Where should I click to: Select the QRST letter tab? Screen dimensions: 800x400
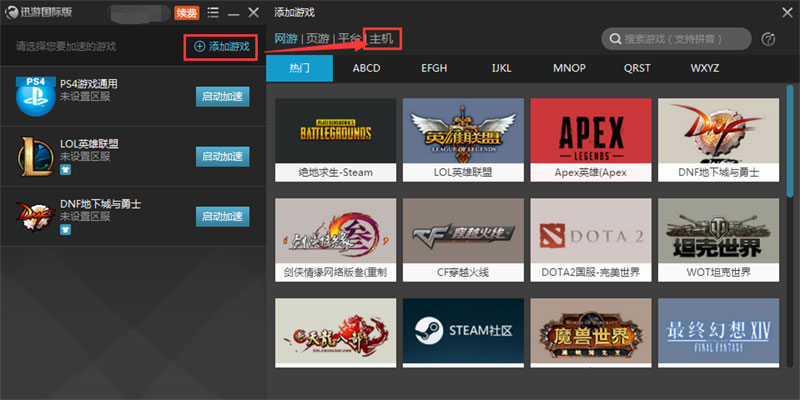point(637,68)
